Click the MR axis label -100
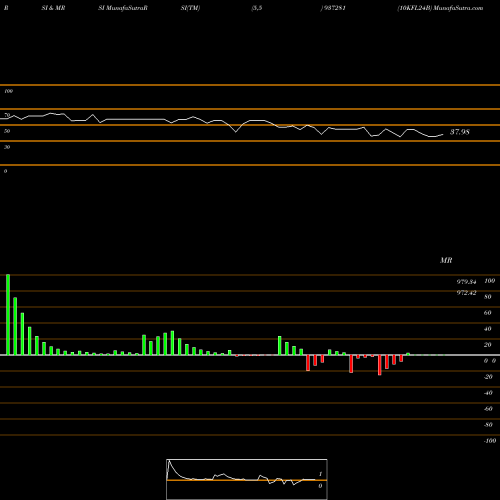The height and width of the screenshot is (500, 500). (x=490, y=441)
